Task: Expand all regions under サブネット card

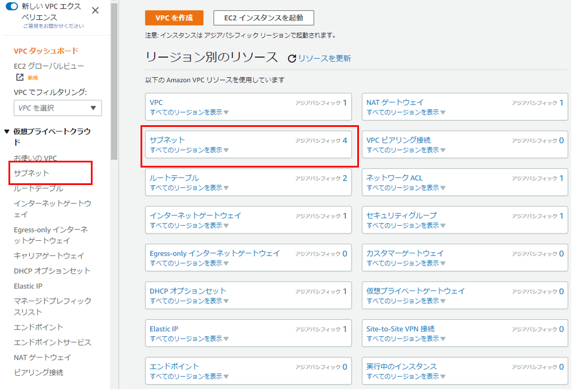Action: 189,150
